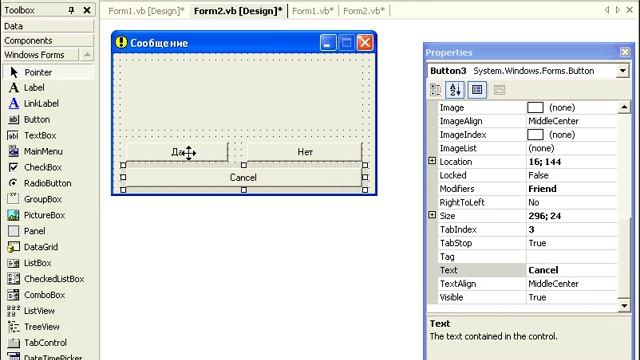This screenshot has height=360, width=640.
Task: Select the TabStop property row
Action: coord(527,243)
